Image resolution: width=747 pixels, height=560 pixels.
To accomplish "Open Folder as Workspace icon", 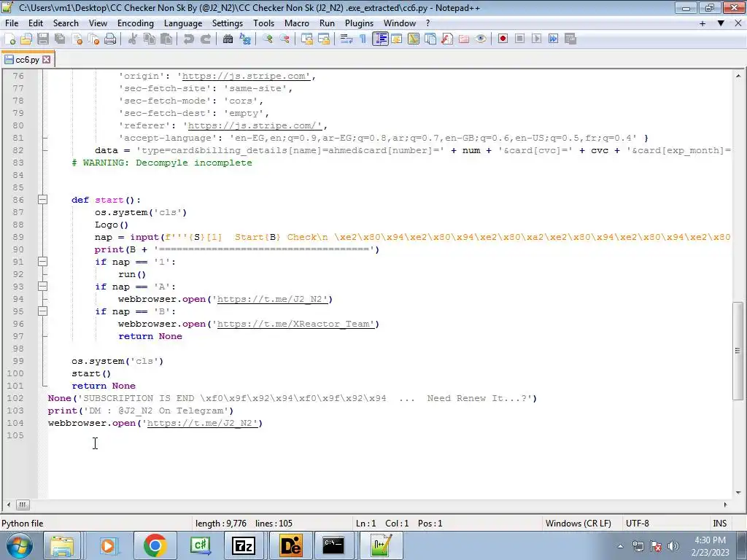I will pos(463,39).
